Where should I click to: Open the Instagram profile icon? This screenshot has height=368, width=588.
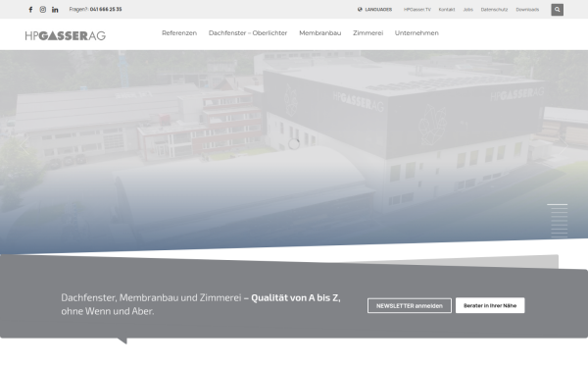point(43,10)
